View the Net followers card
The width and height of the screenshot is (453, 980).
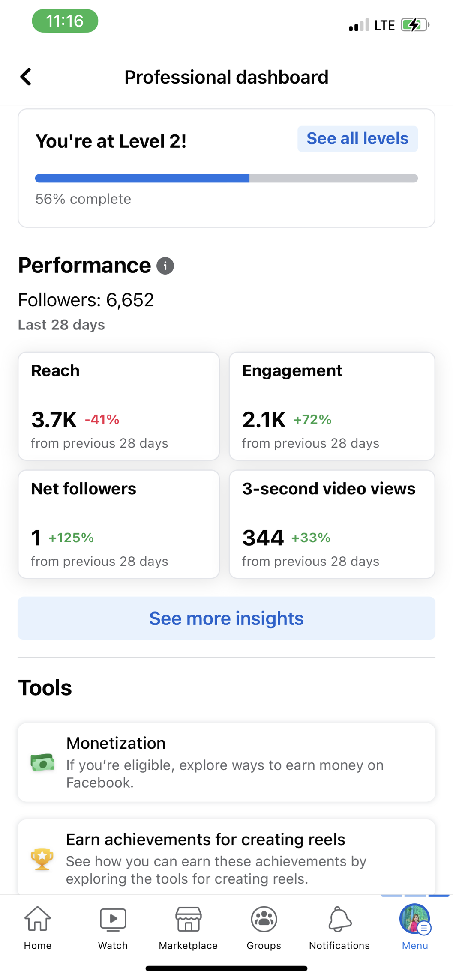coord(119,524)
